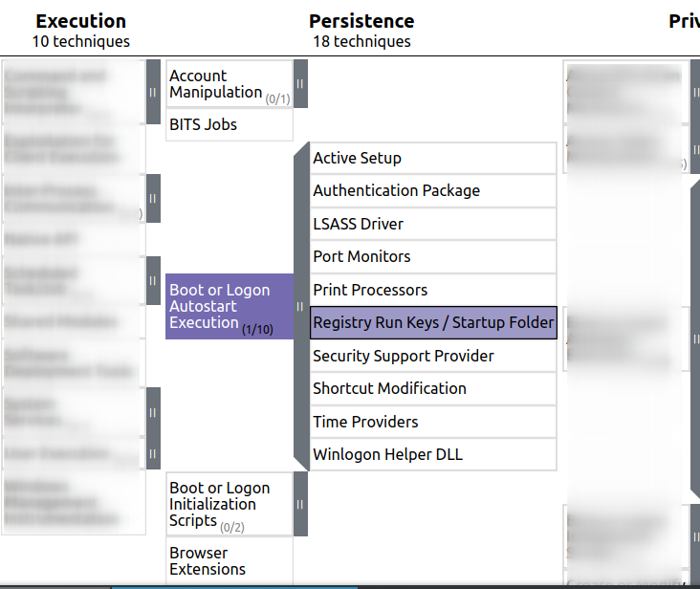Image resolution: width=700 pixels, height=589 pixels.
Task: Click the Execution tactic header
Action: coord(80,21)
